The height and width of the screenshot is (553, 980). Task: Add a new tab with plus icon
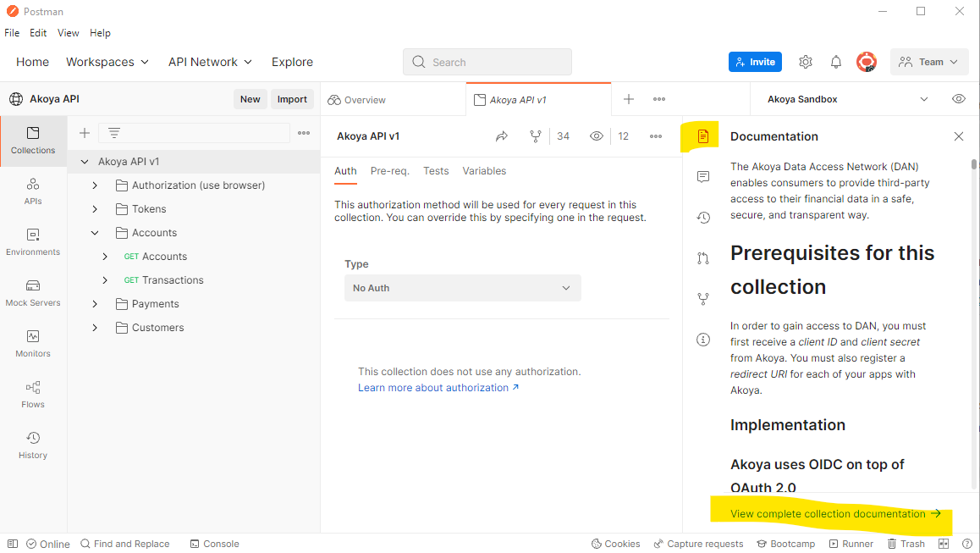[x=629, y=99]
